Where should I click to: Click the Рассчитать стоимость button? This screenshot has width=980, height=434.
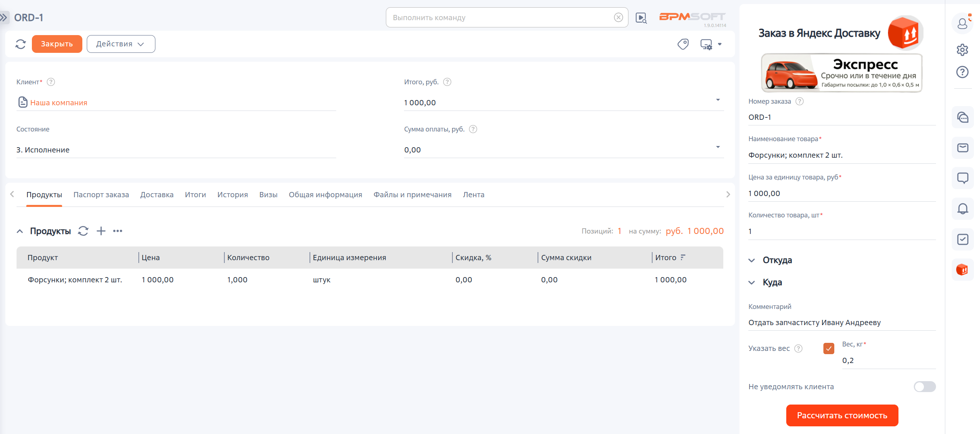(842, 415)
